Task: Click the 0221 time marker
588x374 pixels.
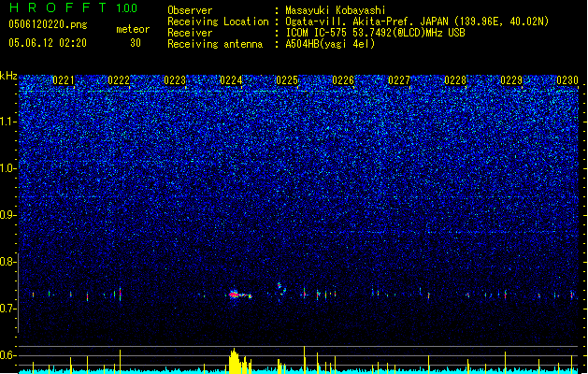Action: 63,80
